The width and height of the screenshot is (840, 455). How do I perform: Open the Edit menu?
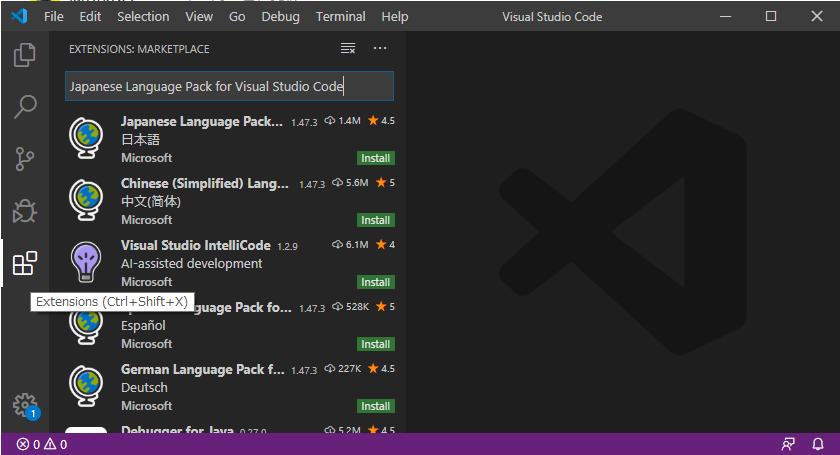(x=90, y=17)
